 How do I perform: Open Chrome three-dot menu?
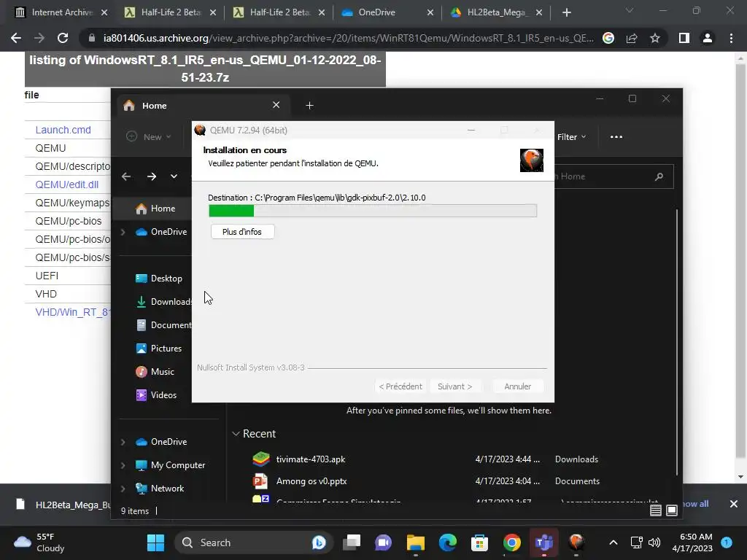point(731,38)
